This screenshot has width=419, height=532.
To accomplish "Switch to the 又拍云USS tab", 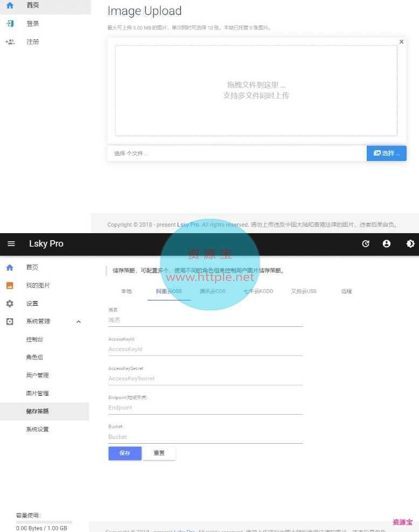I will pos(304,291).
